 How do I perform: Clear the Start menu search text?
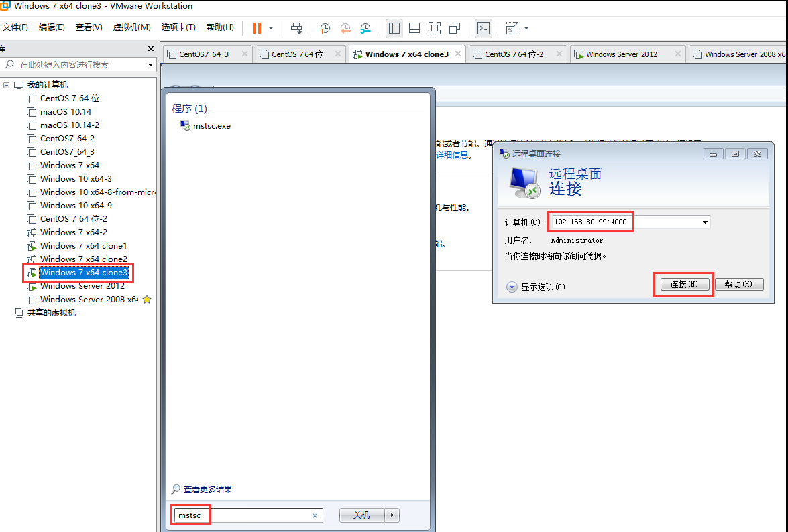click(315, 515)
